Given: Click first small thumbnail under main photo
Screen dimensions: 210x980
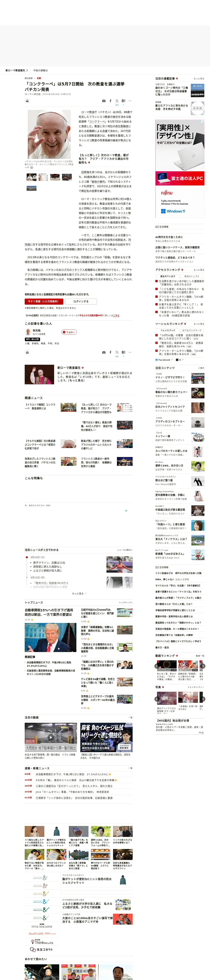Looking at the screenshot, I should tap(32, 177).
